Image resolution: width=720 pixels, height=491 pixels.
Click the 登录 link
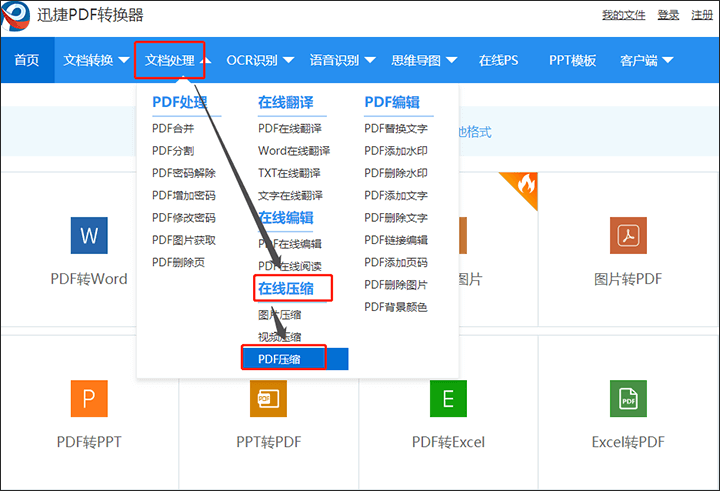pyautogui.click(x=668, y=15)
